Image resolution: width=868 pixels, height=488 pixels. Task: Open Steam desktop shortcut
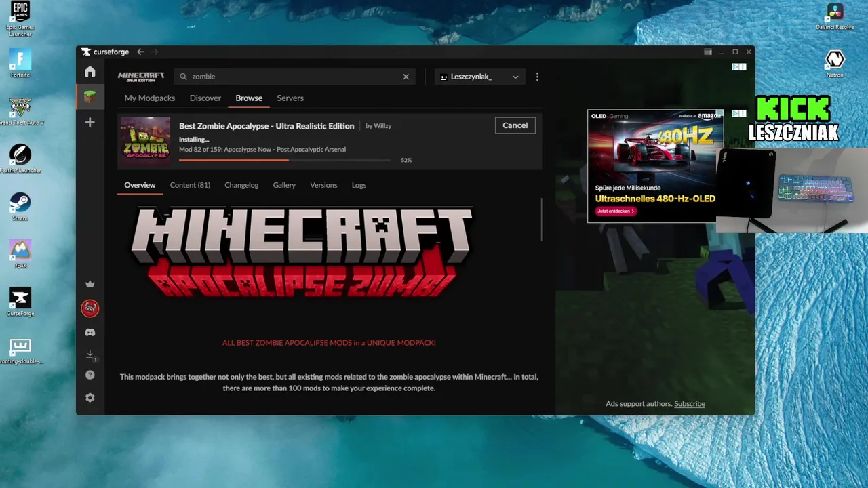[20, 206]
